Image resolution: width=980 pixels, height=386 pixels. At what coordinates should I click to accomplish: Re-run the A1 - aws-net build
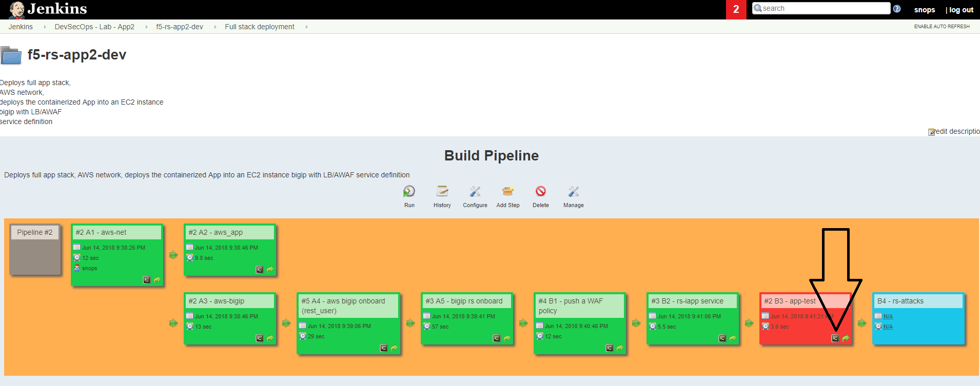pyautogui.click(x=157, y=280)
